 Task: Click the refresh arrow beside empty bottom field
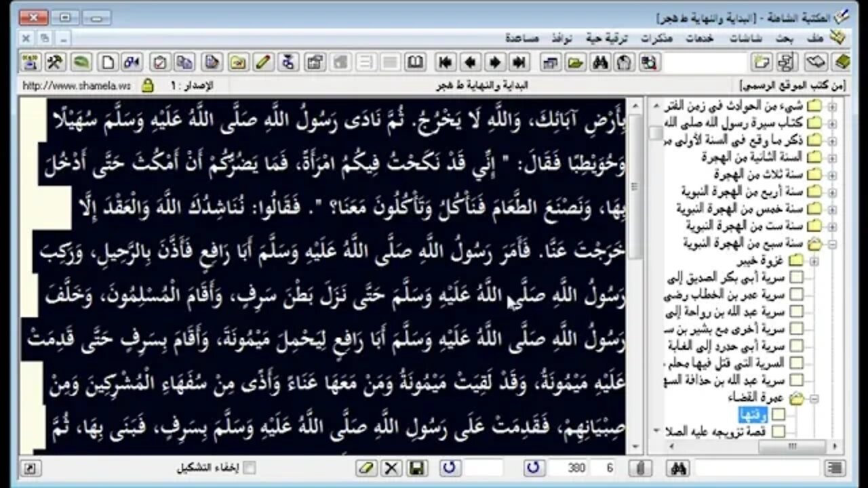tap(449, 468)
